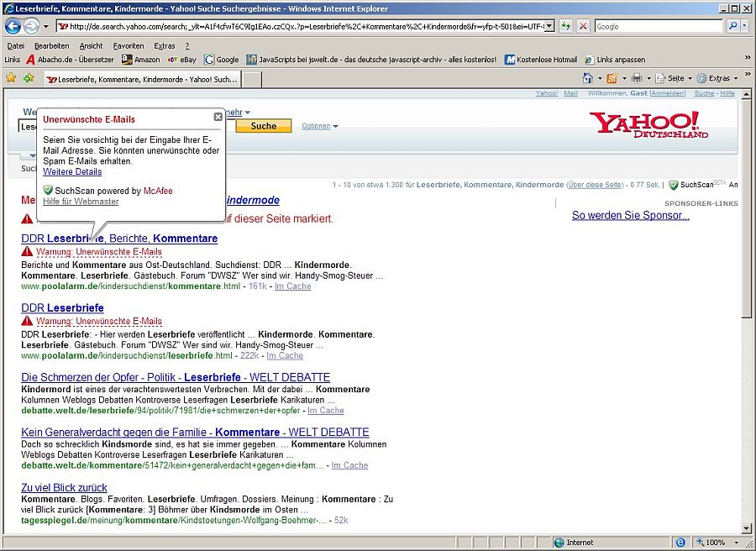Open Zu viel Blick zurück result
Viewport: 756px width, 551px height.
[64, 487]
